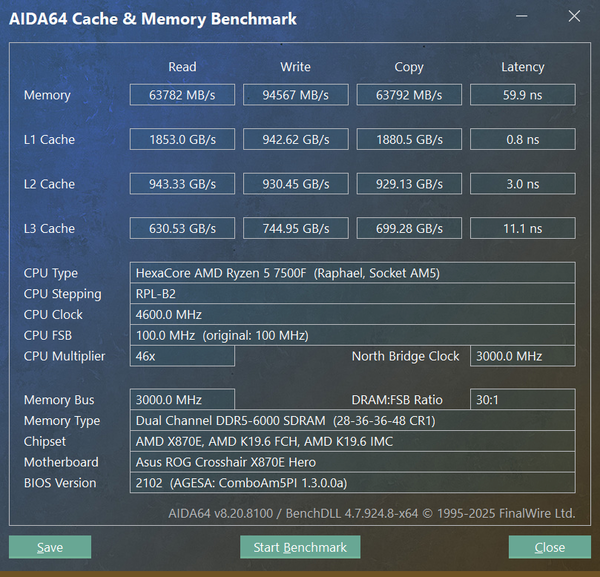
Task: Click the North Bridge Clock label
Action: 405,356
